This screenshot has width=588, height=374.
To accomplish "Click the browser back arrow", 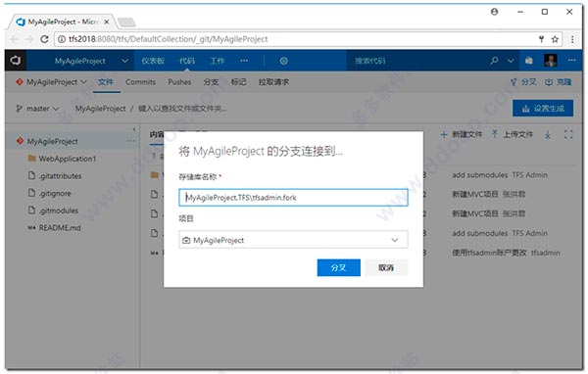I will coord(14,39).
